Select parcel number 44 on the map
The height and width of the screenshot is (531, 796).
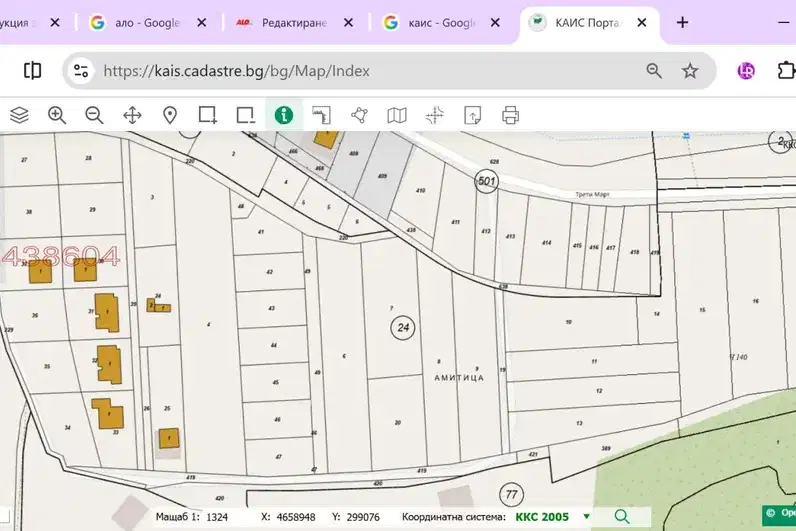tap(274, 345)
